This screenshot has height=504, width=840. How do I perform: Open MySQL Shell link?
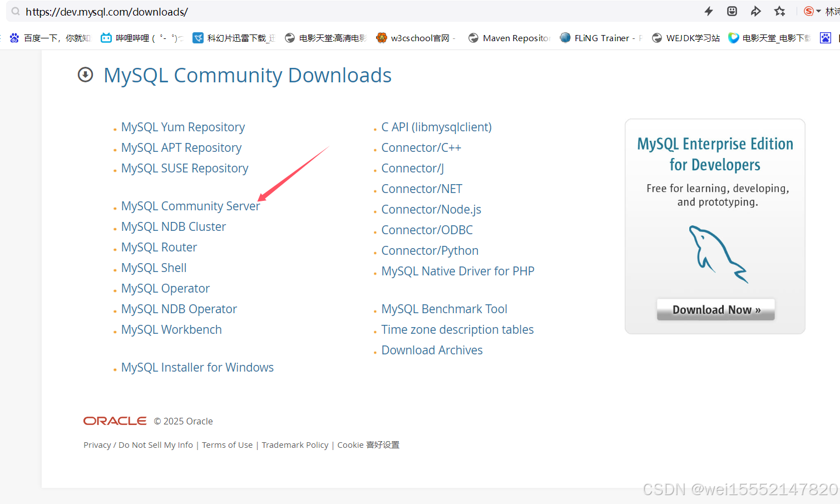point(154,268)
